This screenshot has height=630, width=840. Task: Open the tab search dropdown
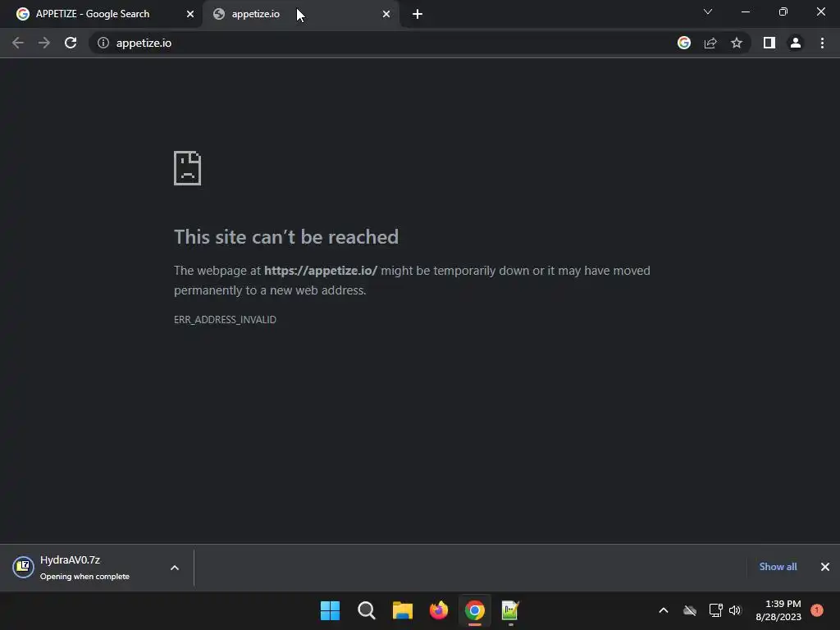[708, 11]
